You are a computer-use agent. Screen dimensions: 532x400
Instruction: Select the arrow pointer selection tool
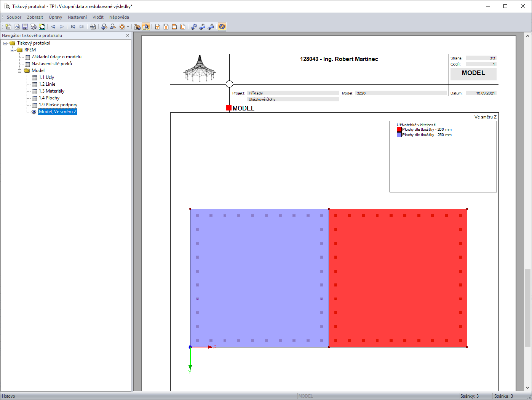(x=146, y=27)
